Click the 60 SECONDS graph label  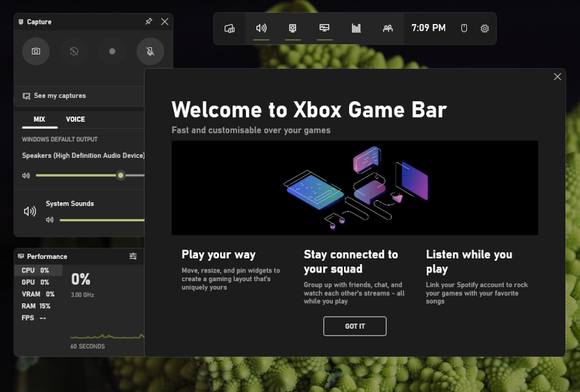(x=88, y=346)
